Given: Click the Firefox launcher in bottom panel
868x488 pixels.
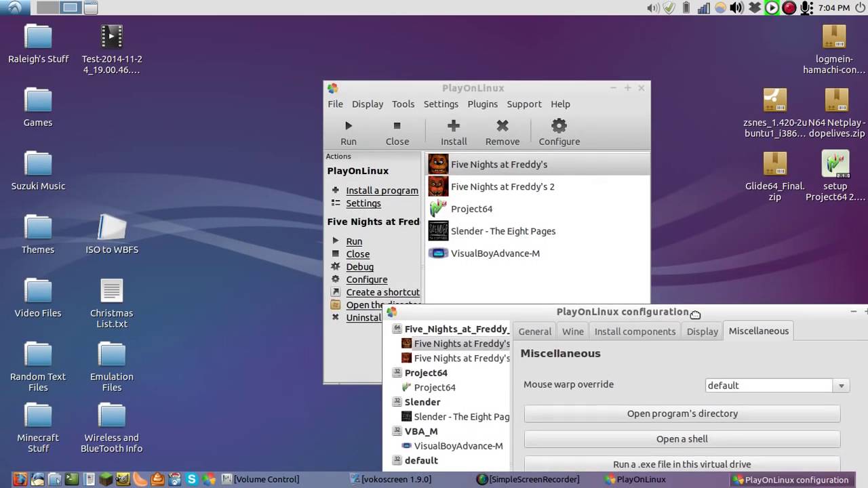Looking at the screenshot, I should 20,479.
